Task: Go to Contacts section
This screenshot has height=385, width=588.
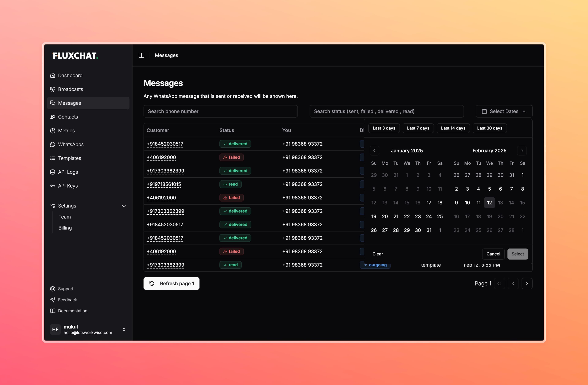Action: (x=68, y=117)
